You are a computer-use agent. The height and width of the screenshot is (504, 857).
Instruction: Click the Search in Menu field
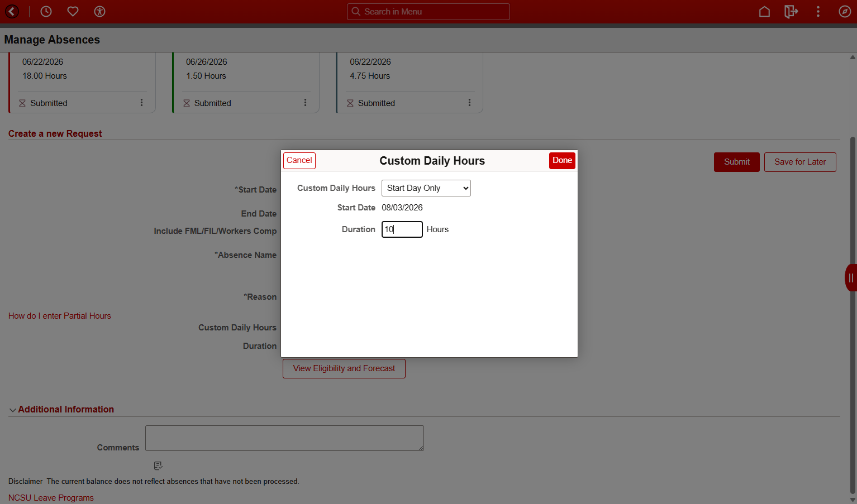pyautogui.click(x=428, y=11)
